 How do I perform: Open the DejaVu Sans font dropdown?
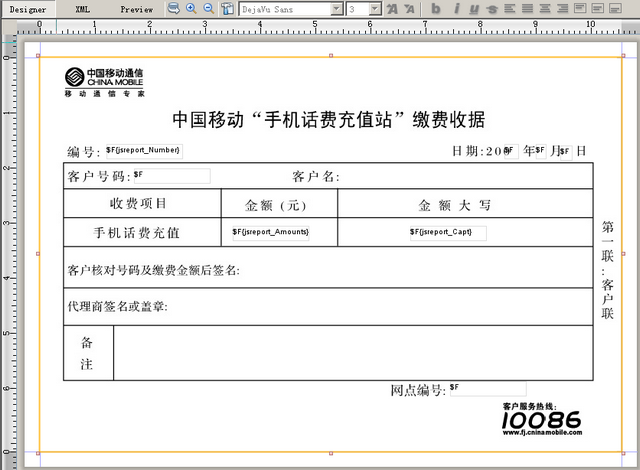337,9
